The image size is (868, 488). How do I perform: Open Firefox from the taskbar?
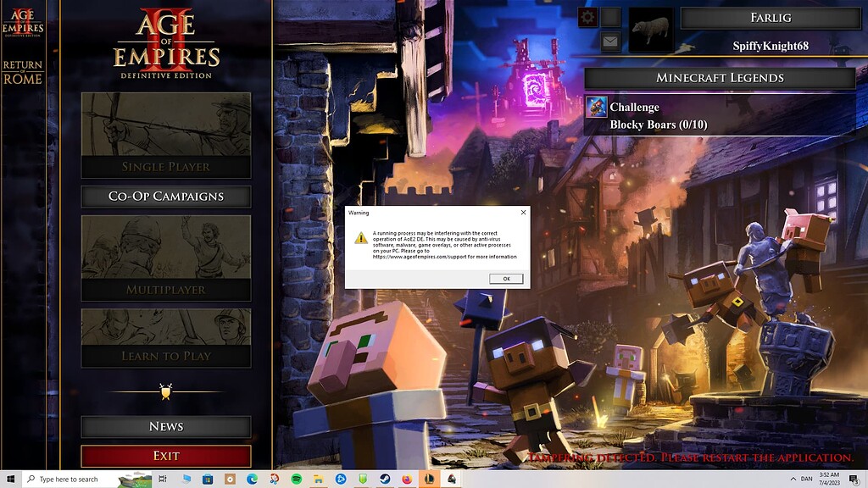click(x=405, y=480)
